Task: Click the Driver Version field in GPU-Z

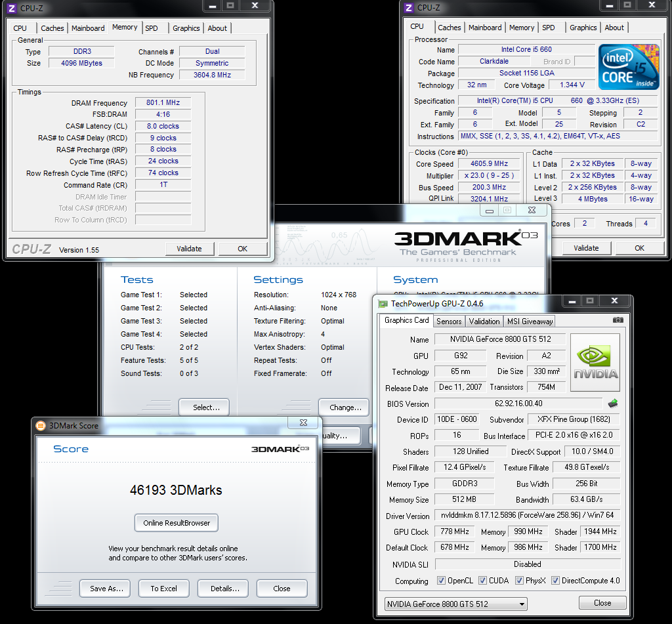Action: tap(528, 515)
